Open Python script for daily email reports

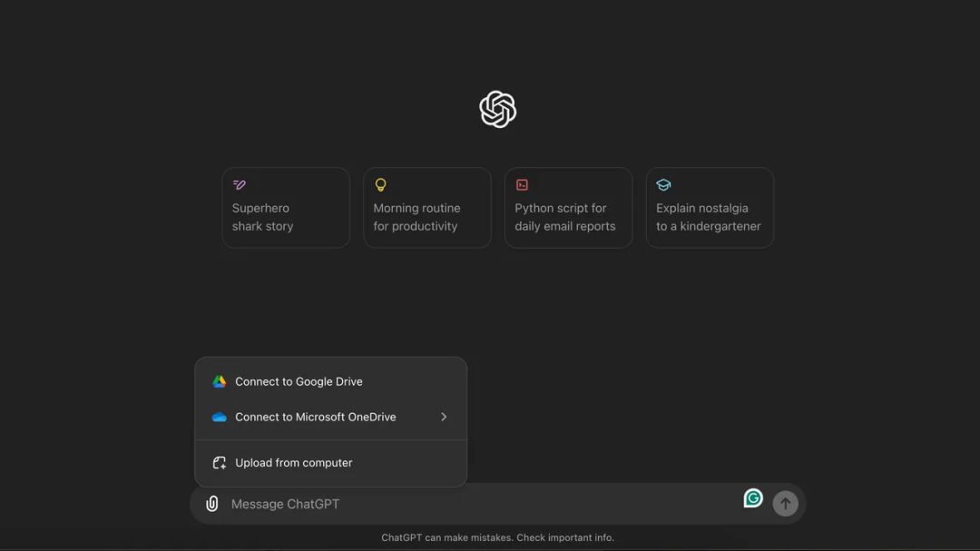(568, 208)
